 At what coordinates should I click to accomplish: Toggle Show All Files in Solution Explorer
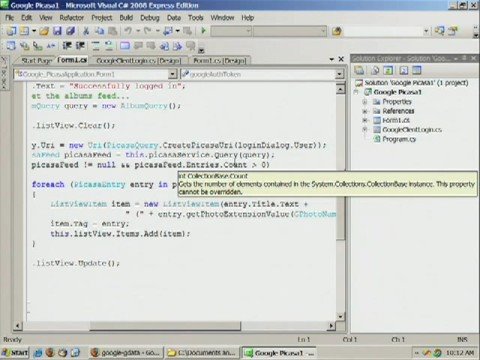tap(375, 70)
